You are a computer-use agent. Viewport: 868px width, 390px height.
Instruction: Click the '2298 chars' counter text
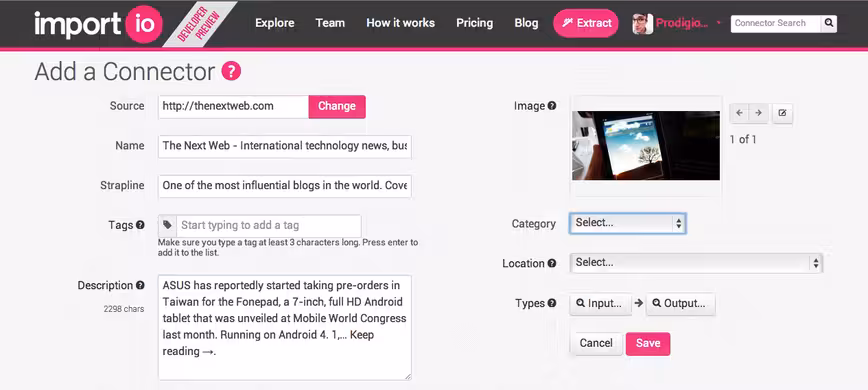[124, 309]
